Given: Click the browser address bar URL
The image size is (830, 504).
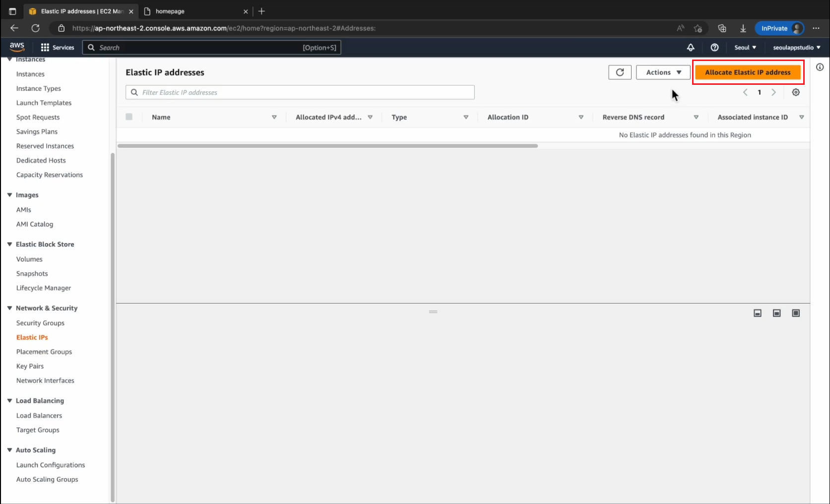Looking at the screenshot, I should [x=224, y=28].
